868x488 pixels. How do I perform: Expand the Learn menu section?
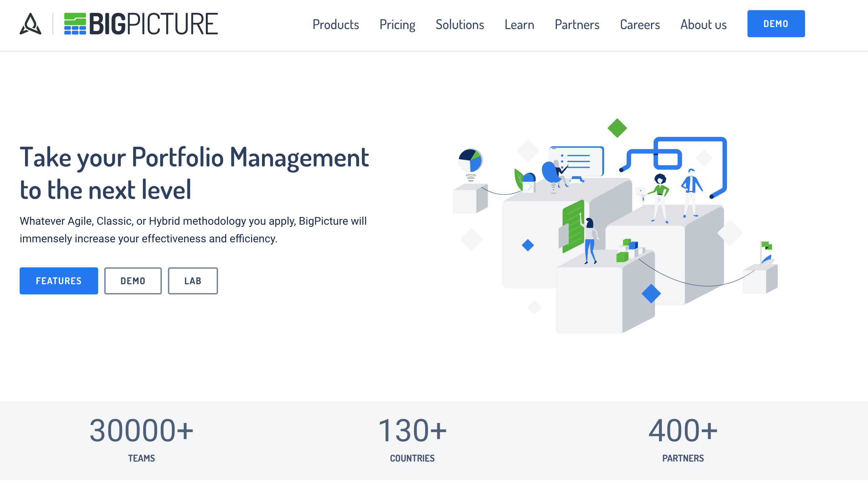pyautogui.click(x=519, y=24)
